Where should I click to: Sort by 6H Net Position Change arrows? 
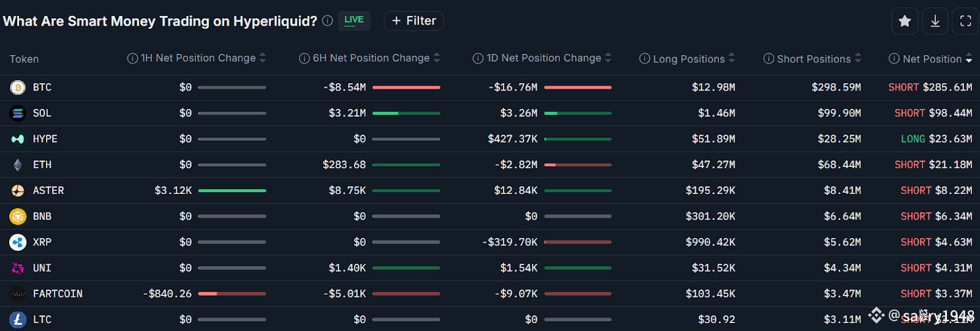pos(437,58)
